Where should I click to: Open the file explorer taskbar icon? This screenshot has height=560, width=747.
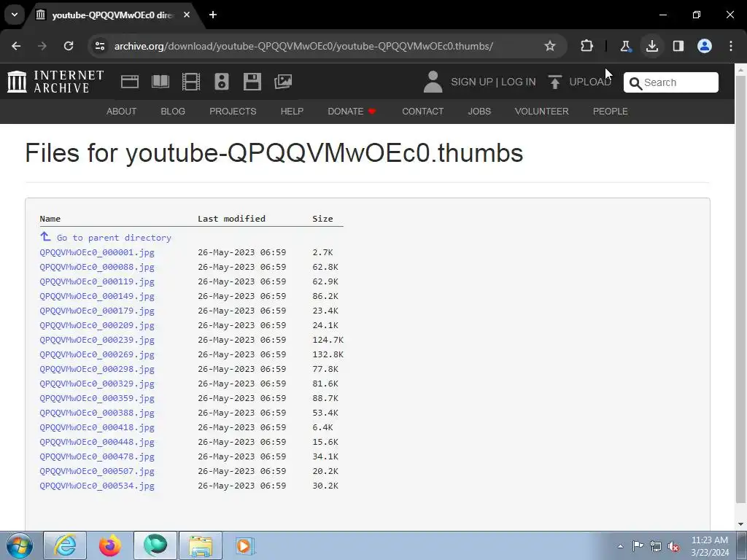pos(201,545)
